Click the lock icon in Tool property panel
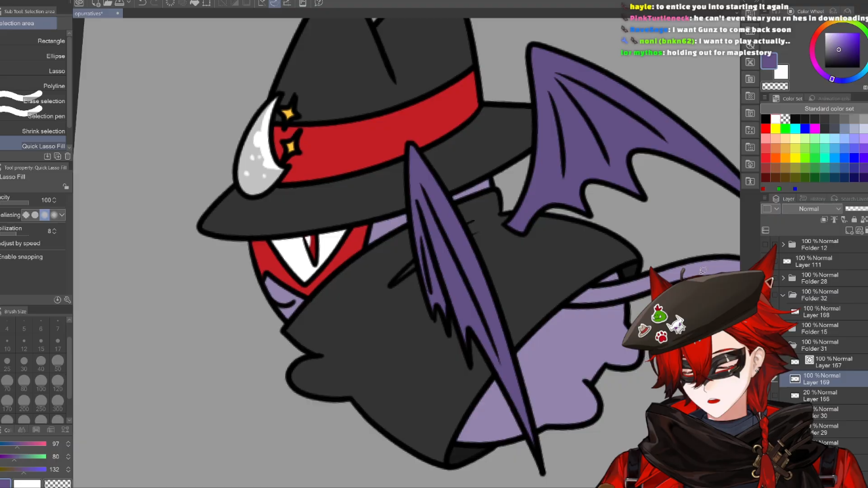Screen dimensions: 868x488 click(66, 187)
